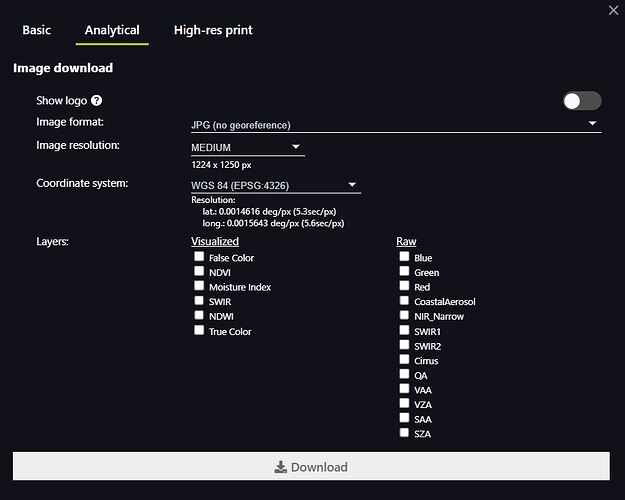
Task: Enable the False Color layer checkbox
Action: (199, 256)
